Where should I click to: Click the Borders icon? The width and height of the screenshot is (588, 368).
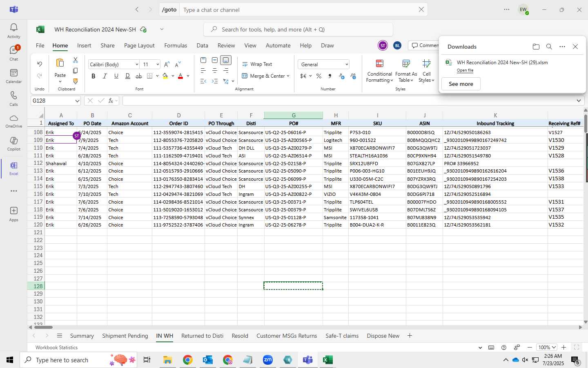150,76
